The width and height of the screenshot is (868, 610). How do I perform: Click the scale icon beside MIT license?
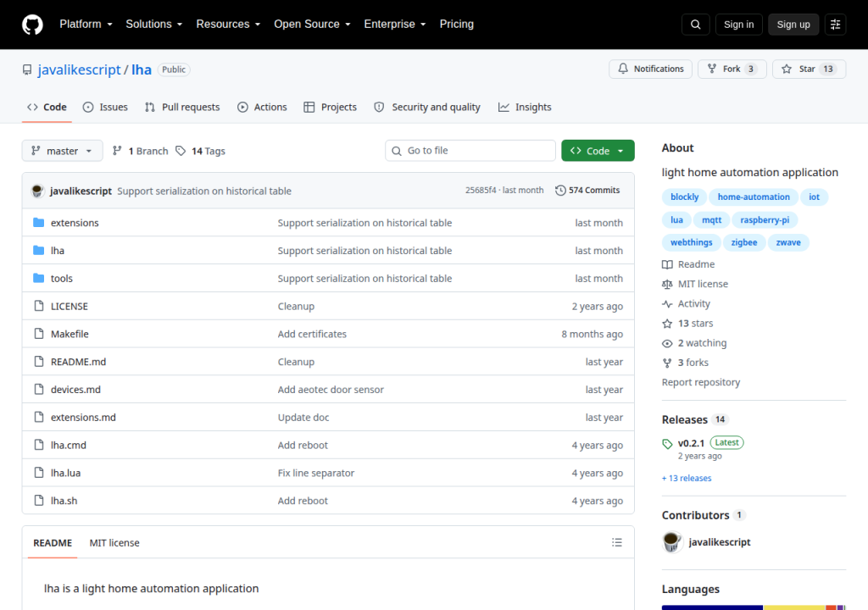(667, 284)
